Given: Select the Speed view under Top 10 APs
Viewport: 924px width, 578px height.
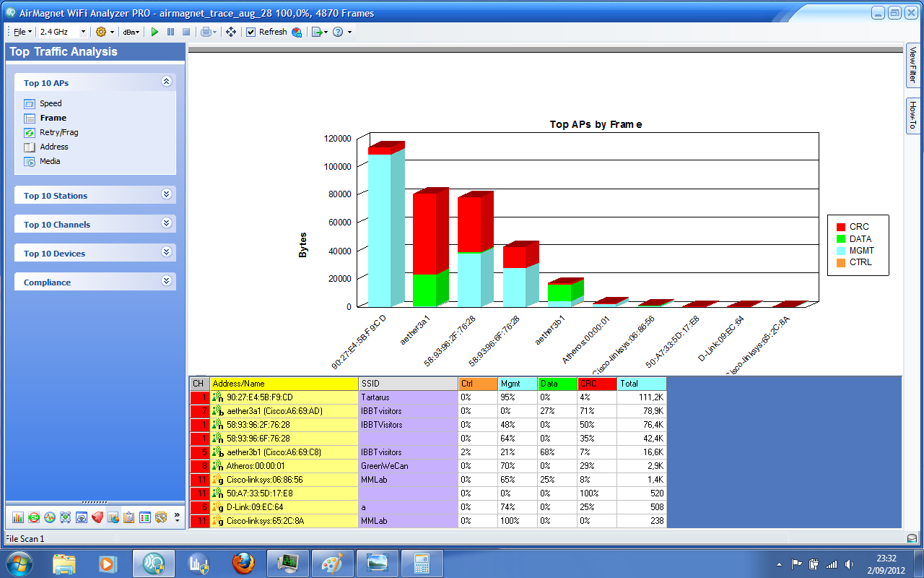Looking at the screenshot, I should 51,103.
